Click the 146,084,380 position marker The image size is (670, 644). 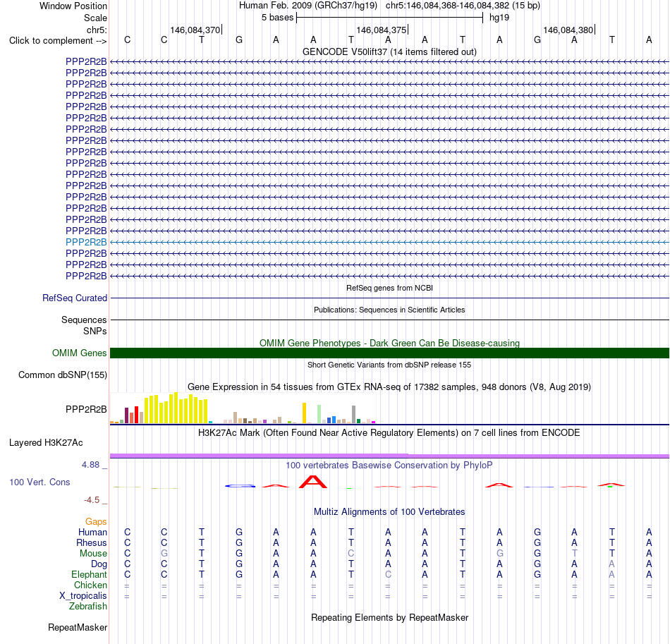(x=568, y=30)
